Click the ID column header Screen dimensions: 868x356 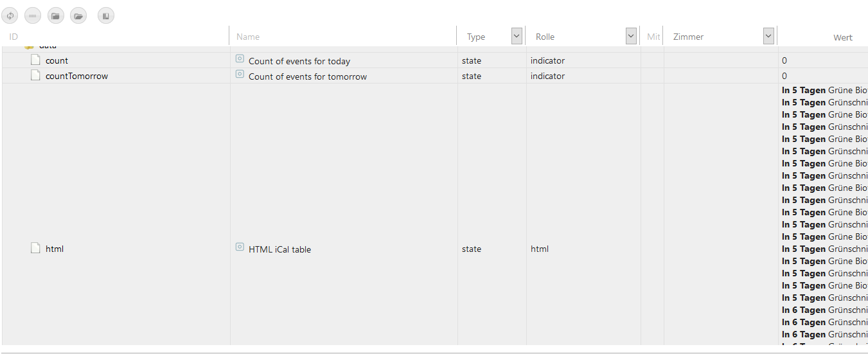[14, 37]
